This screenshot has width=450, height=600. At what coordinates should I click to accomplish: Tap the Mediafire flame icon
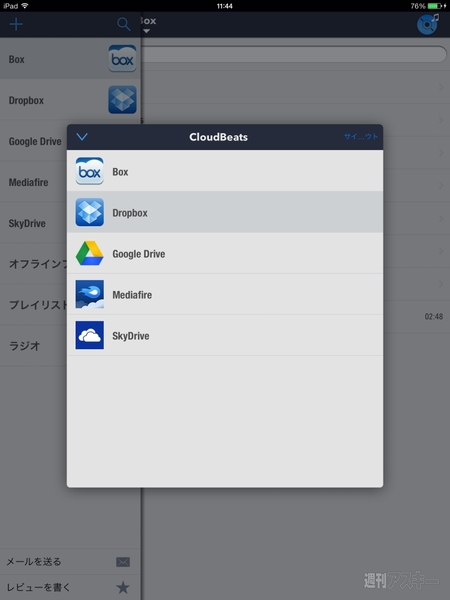(x=90, y=294)
